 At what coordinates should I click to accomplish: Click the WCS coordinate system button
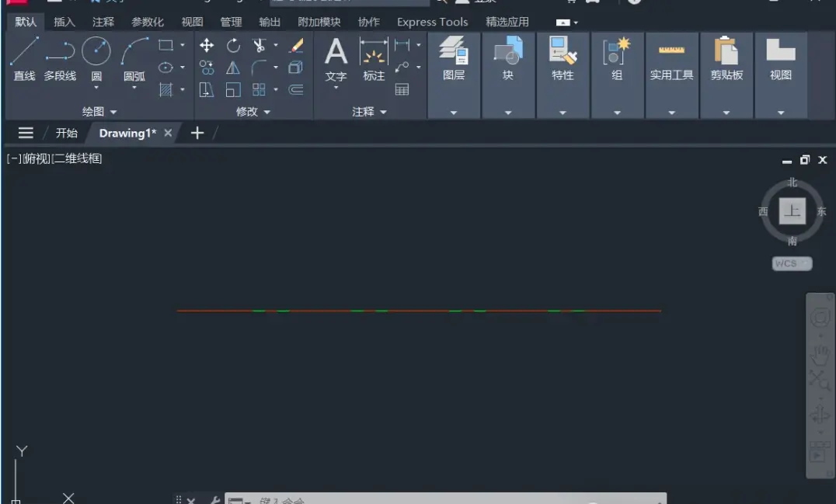click(x=792, y=263)
